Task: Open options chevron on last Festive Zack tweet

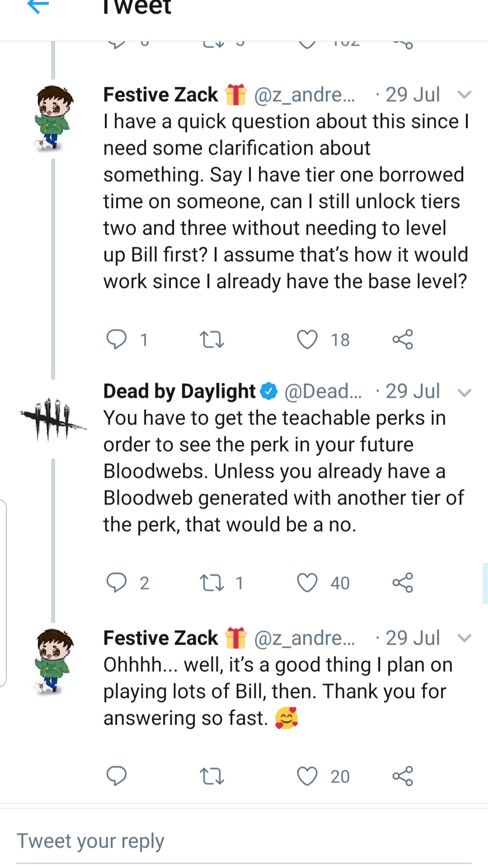Action: [465, 638]
